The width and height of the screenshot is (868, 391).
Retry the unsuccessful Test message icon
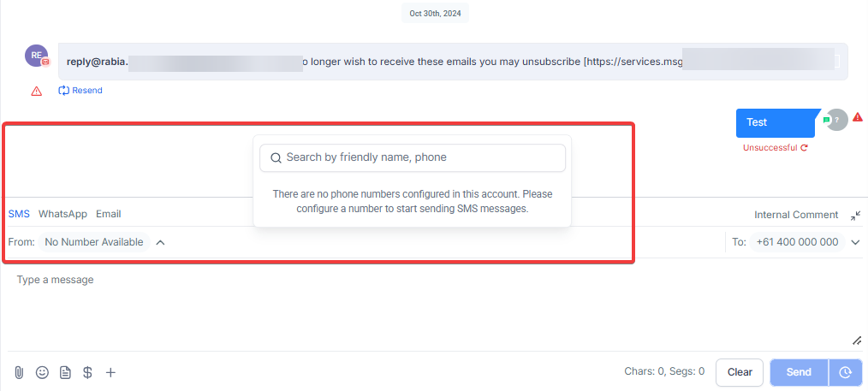(805, 148)
